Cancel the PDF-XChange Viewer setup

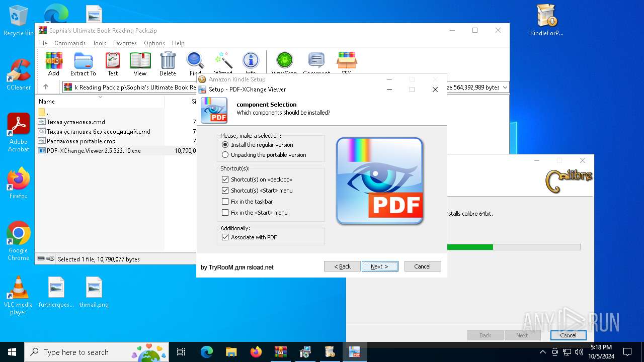tap(423, 266)
